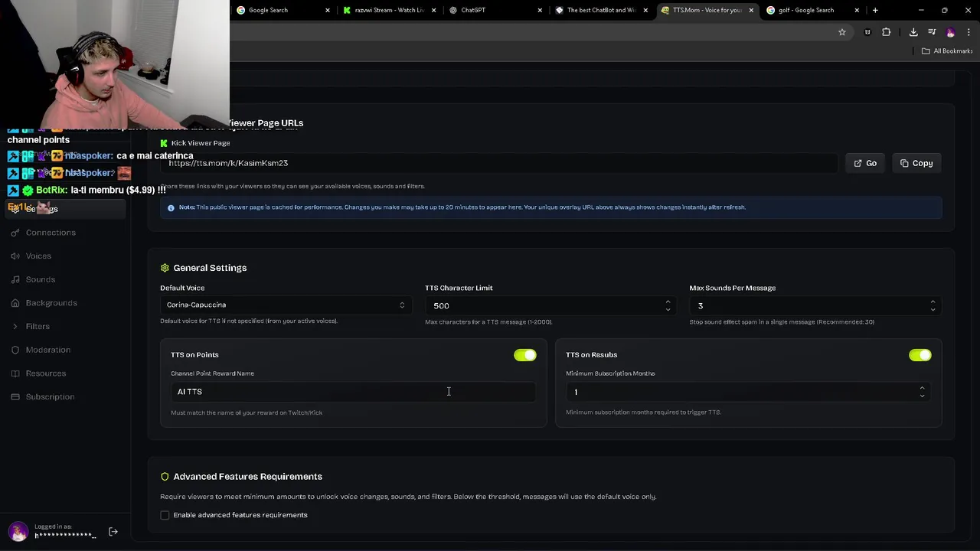Click the logout icon
The width and height of the screenshot is (980, 551).
(x=113, y=531)
